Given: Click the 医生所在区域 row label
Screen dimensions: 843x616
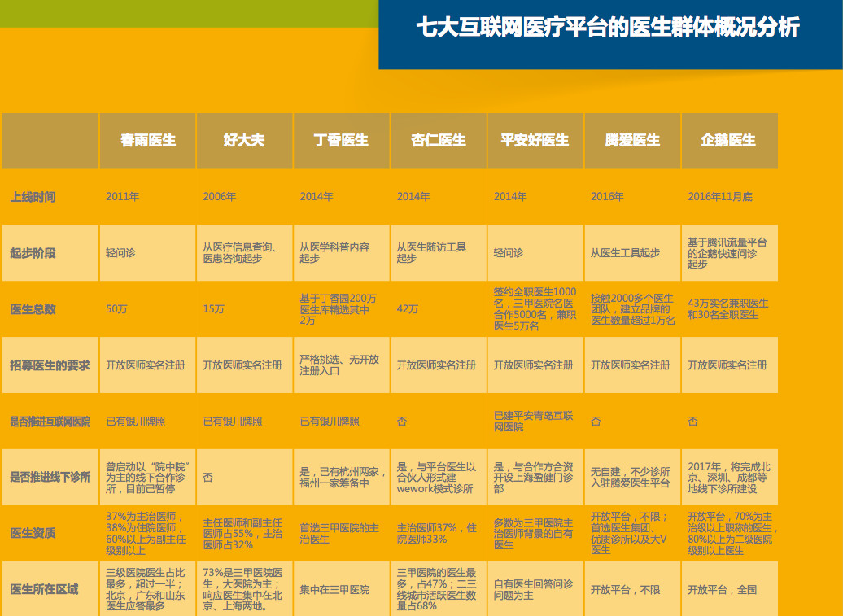Looking at the screenshot, I should point(44,590).
